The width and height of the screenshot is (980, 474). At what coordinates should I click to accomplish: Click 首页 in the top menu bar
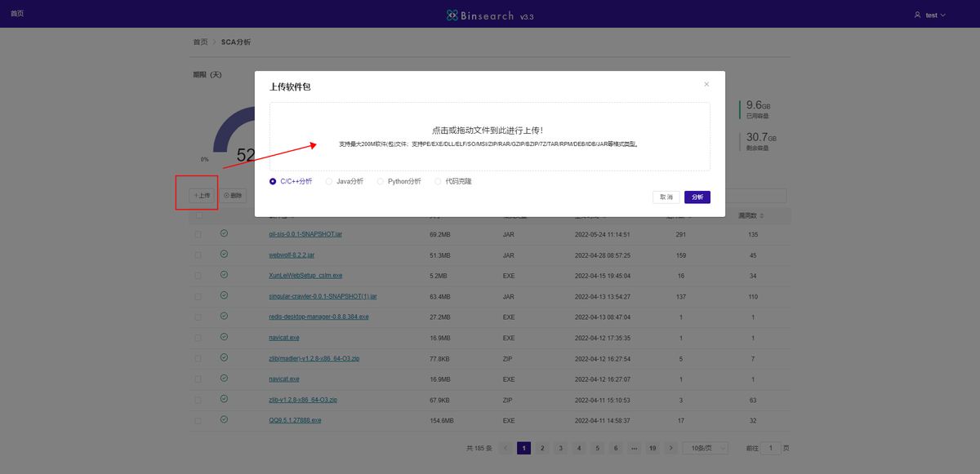pos(16,13)
